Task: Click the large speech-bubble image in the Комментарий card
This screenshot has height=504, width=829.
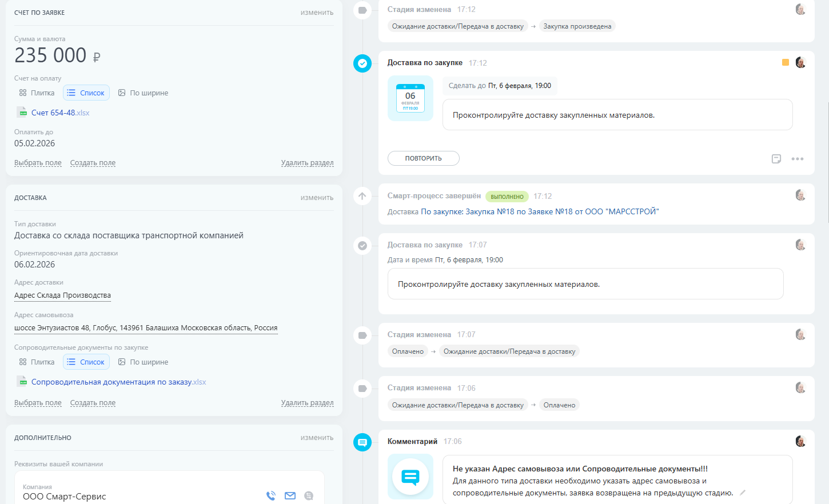Action: click(x=410, y=477)
